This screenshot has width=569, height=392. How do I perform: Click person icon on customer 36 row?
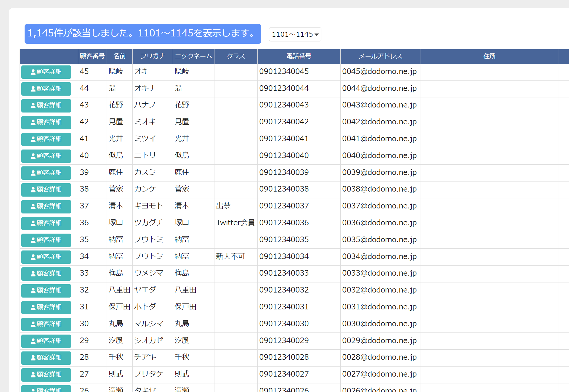(x=33, y=224)
